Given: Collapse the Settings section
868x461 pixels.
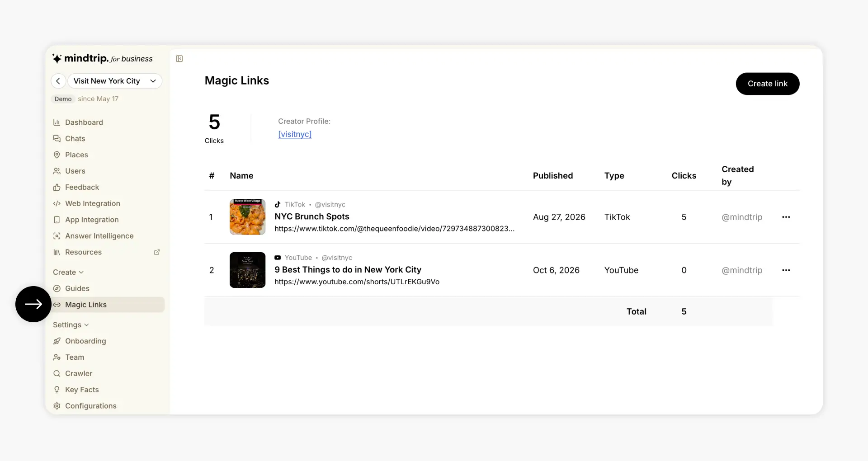Looking at the screenshot, I should point(71,325).
